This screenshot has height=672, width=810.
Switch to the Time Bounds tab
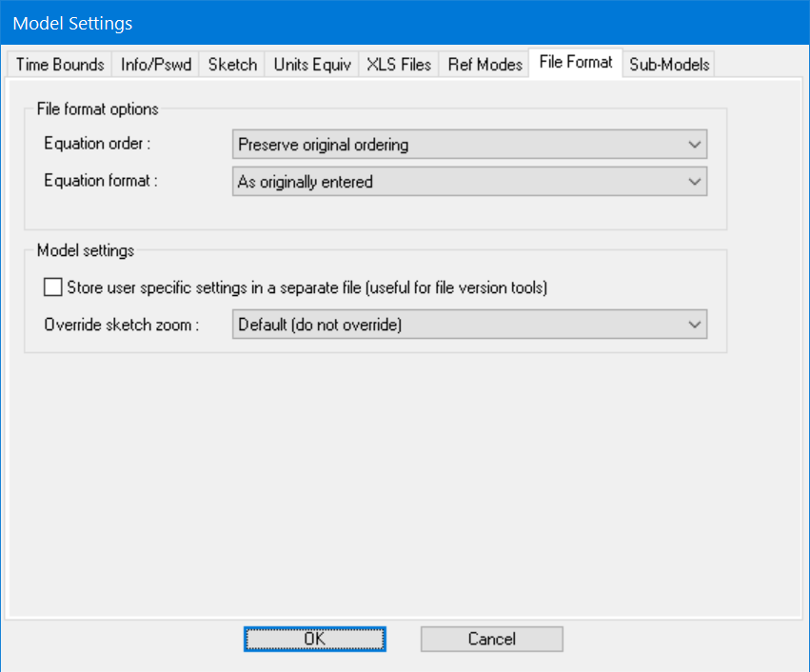[59, 64]
